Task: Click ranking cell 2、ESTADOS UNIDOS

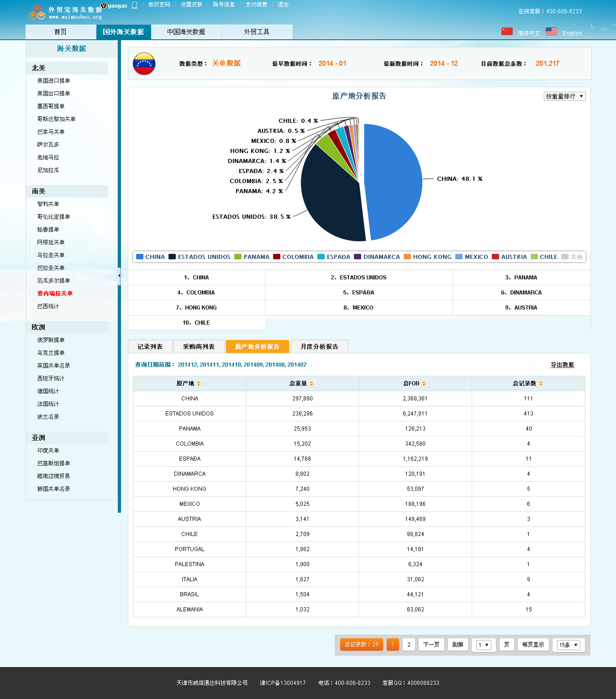Action: (358, 278)
